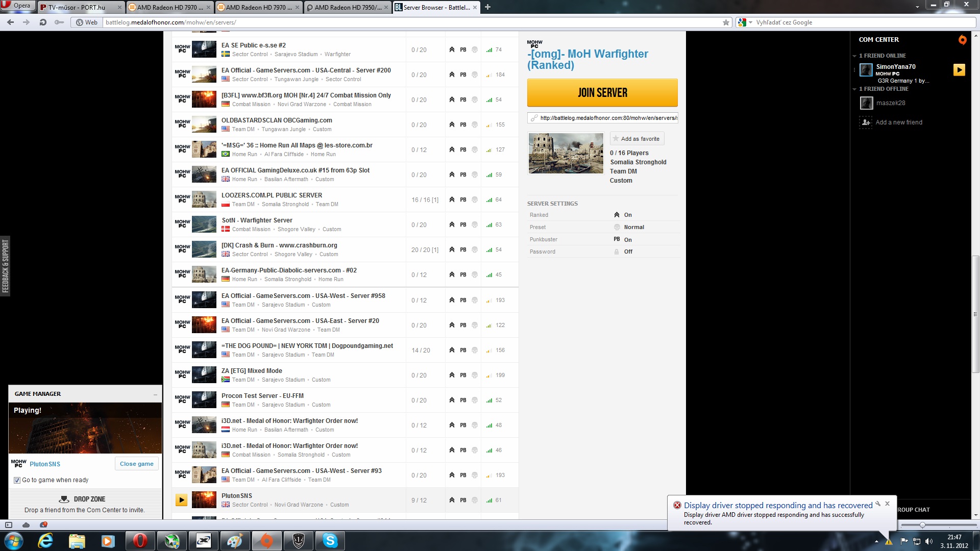The height and width of the screenshot is (551, 980).
Task: Click the page vertical scrollbar thumb
Action: coord(975,314)
